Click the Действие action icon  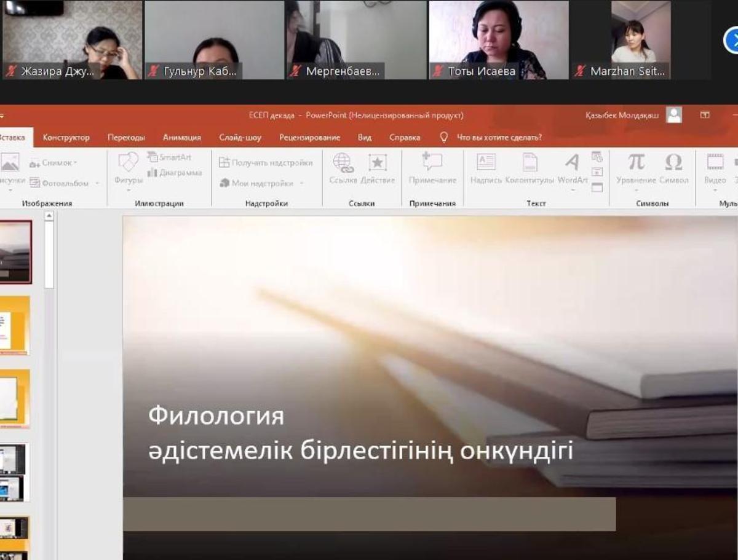(x=378, y=168)
